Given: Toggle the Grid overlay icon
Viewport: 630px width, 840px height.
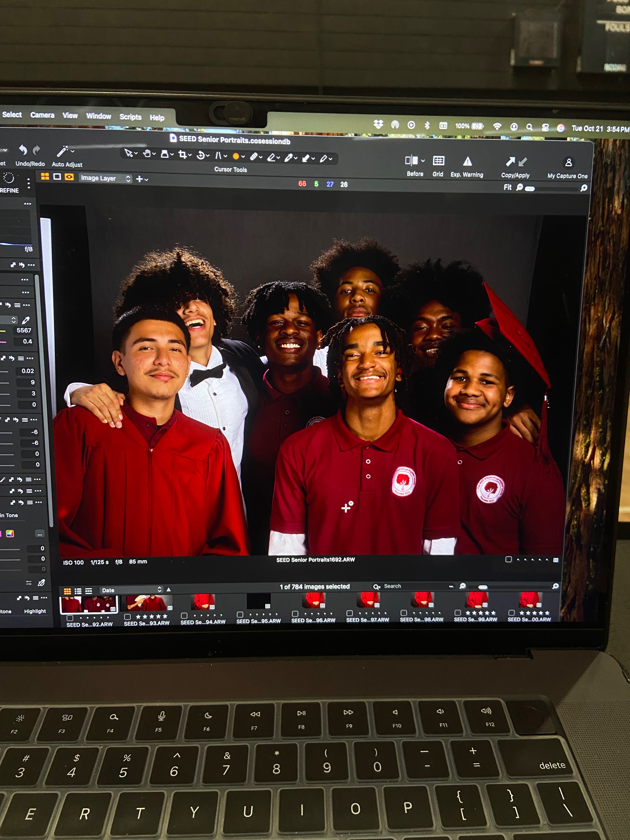Looking at the screenshot, I should (439, 161).
